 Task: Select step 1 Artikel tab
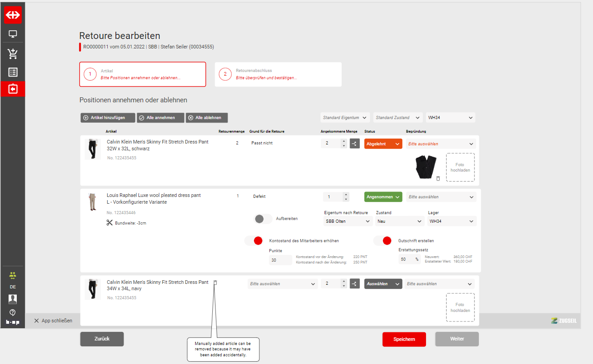tap(142, 74)
